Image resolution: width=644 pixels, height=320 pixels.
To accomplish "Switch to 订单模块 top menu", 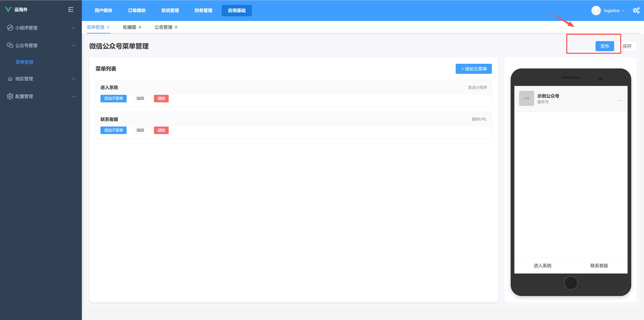I will click(137, 11).
